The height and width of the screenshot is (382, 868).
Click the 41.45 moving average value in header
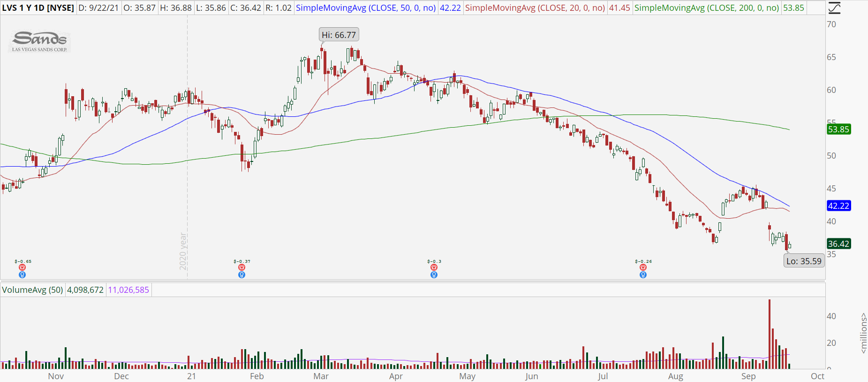[x=619, y=8]
